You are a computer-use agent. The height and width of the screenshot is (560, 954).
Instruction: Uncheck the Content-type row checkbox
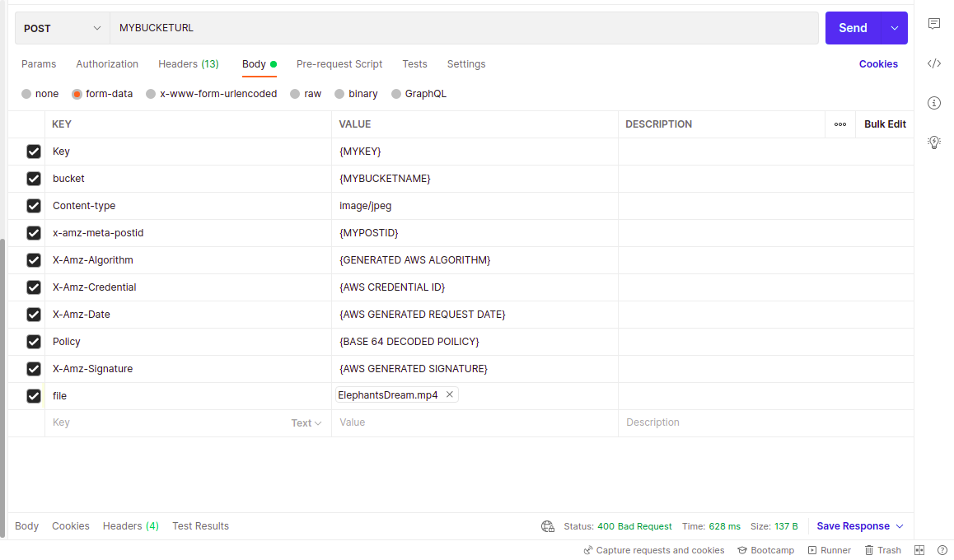[x=34, y=206]
